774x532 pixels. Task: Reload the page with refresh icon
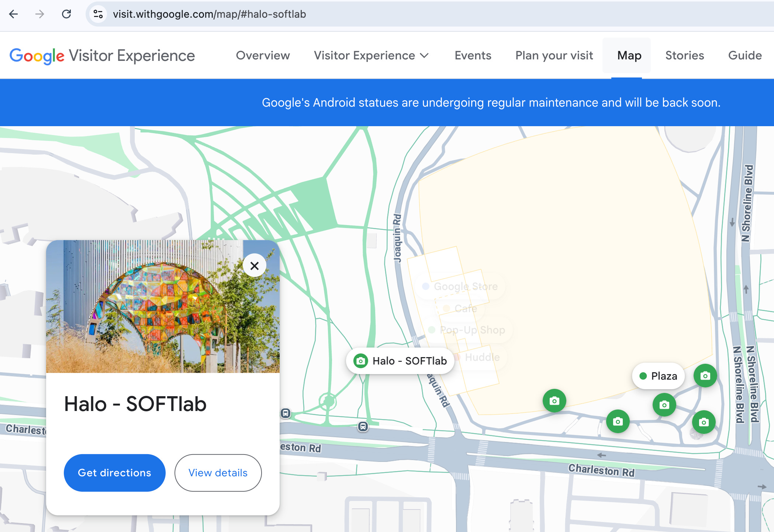[66, 14]
